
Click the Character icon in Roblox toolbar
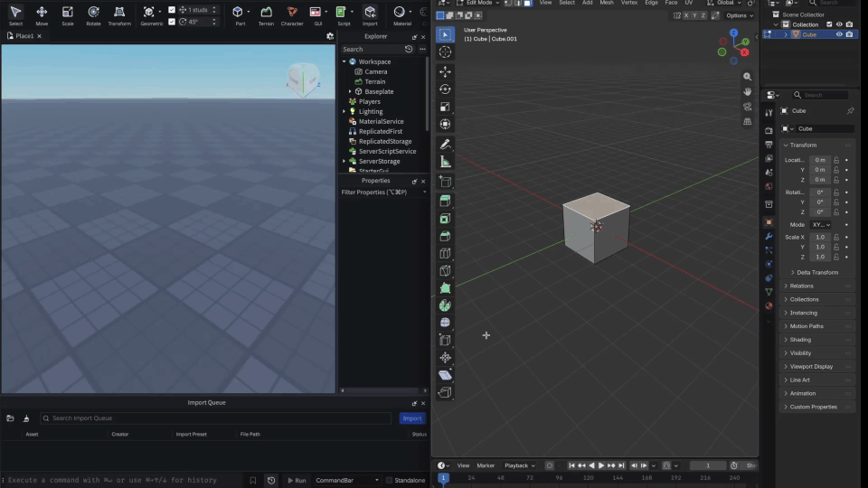click(x=292, y=15)
